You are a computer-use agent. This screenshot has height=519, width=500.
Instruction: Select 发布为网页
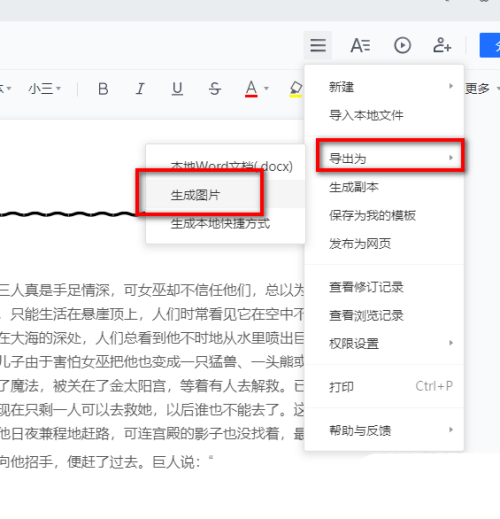[384, 244]
